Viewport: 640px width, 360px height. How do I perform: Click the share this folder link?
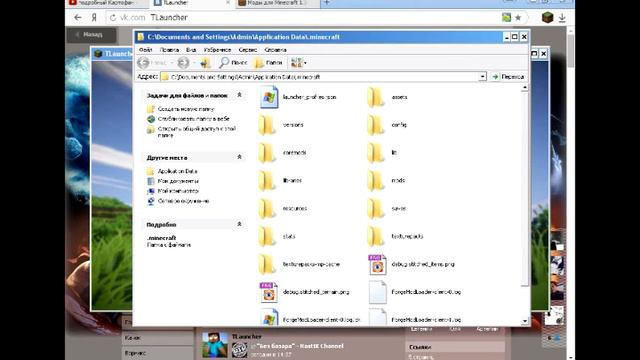(197, 131)
